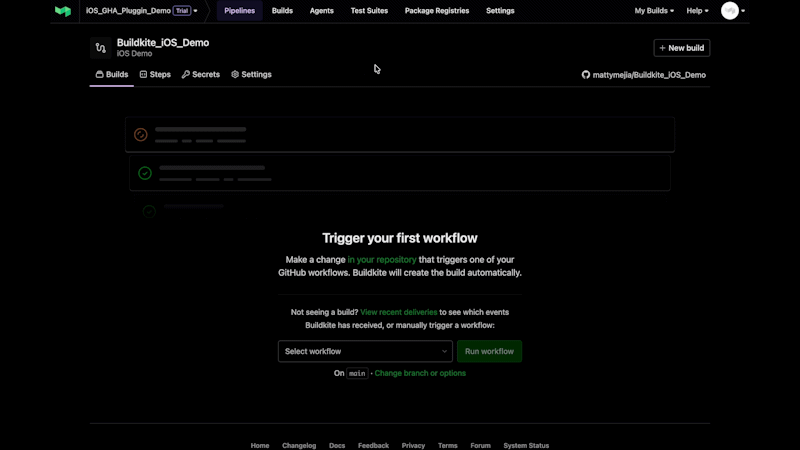Image resolution: width=800 pixels, height=450 pixels.
Task: Open the mattymejia/Buildkite_iOS_Demo GitHub link
Action: [x=644, y=75]
